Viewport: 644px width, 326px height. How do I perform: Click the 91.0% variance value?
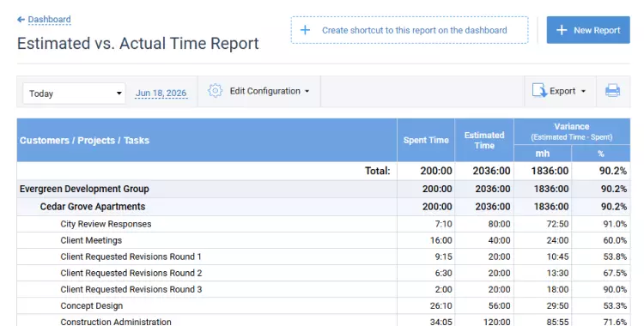click(615, 224)
